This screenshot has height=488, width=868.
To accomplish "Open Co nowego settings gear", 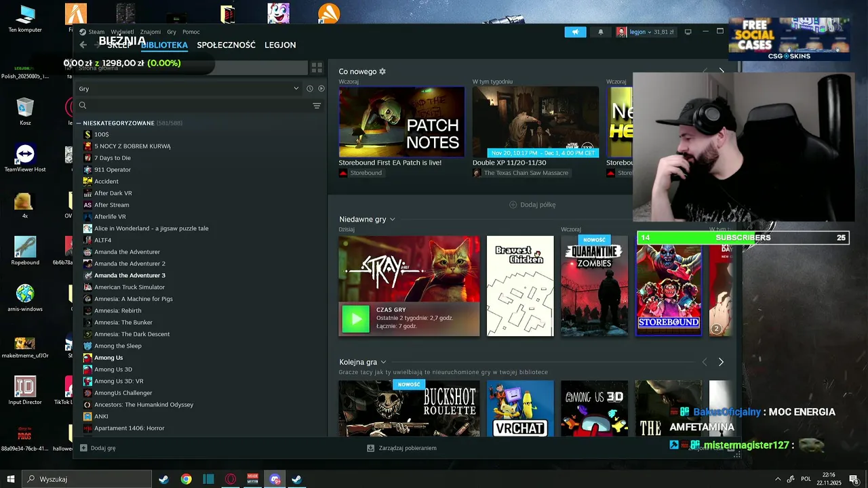I will pos(382,71).
